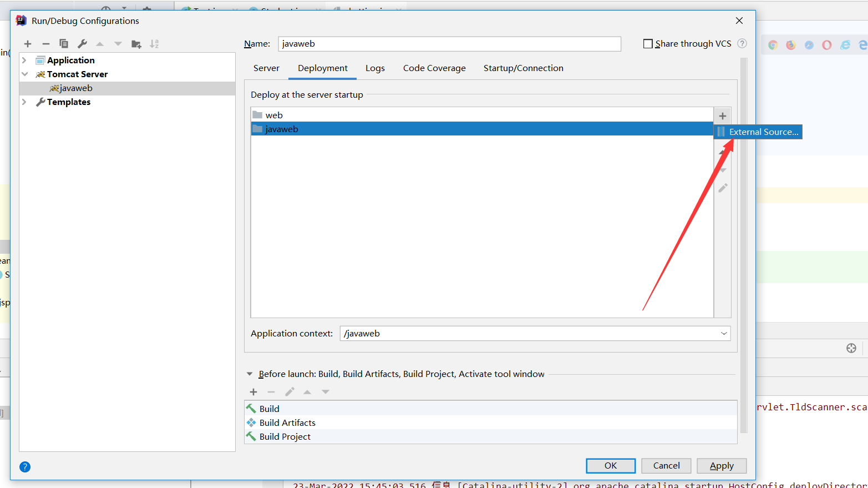Screen dimensions: 868x488
Task: Open edit templates wrench icon
Action: [x=82, y=44]
